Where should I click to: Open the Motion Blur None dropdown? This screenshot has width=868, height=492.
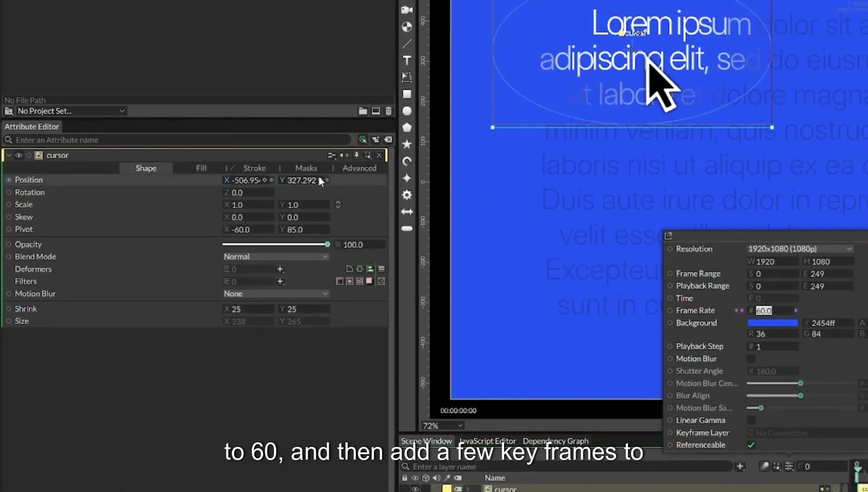pyautogui.click(x=275, y=293)
